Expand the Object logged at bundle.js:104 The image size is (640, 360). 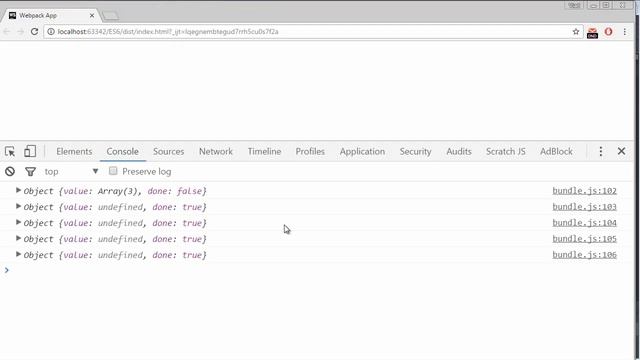click(x=18, y=222)
